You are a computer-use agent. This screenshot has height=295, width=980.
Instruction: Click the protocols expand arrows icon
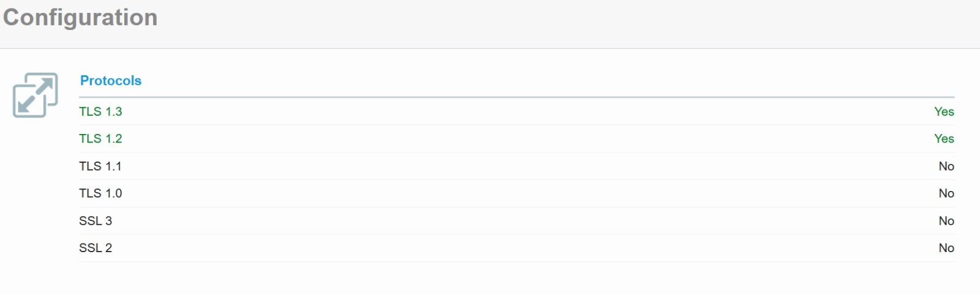pyautogui.click(x=36, y=95)
